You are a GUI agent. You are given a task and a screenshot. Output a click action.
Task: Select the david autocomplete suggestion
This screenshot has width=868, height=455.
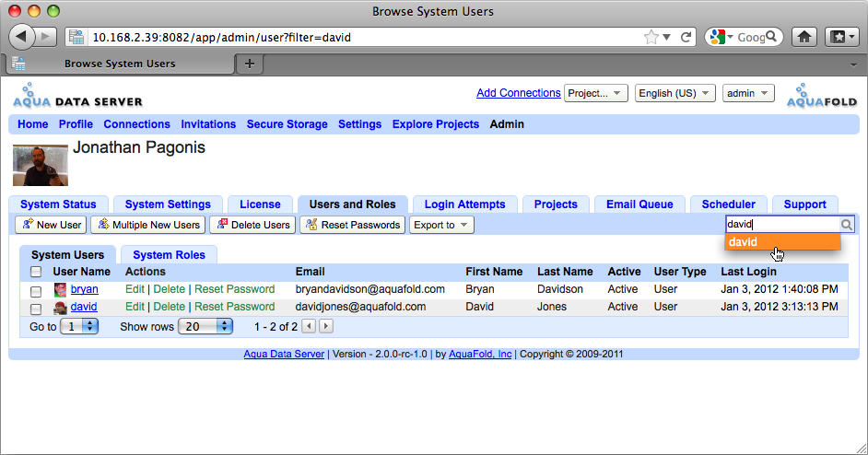click(x=782, y=242)
